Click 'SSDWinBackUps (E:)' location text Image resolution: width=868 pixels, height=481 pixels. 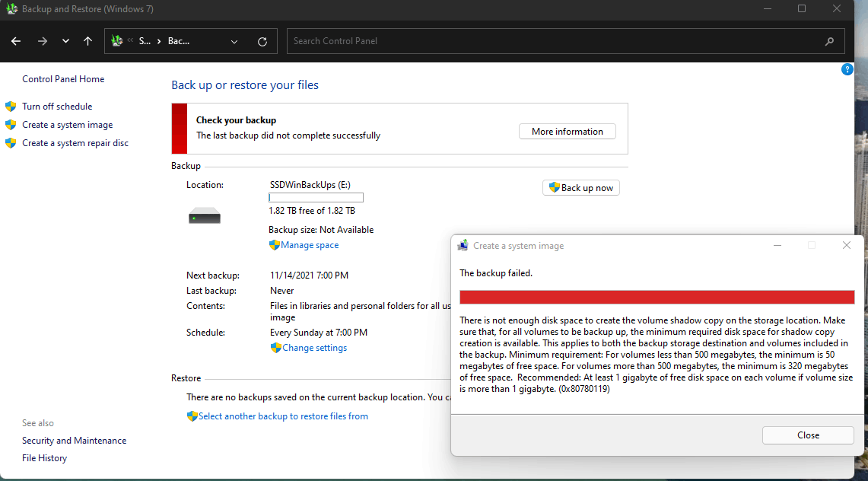click(310, 185)
